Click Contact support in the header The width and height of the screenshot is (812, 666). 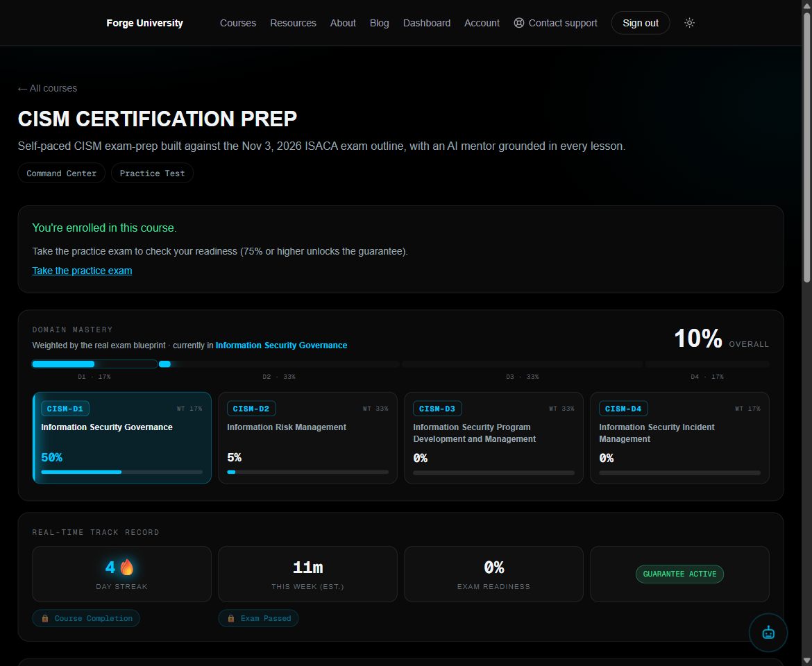click(x=555, y=24)
